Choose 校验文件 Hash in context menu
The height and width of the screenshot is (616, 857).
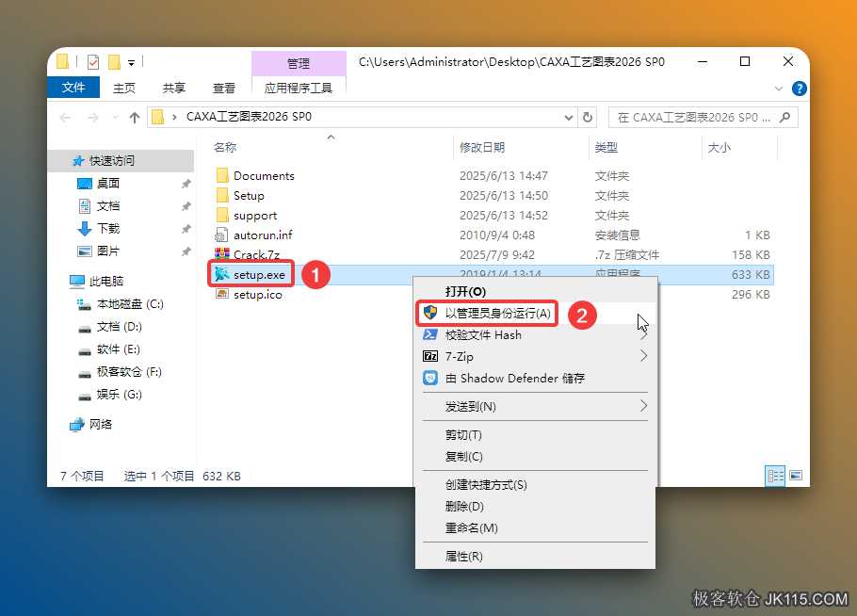pyautogui.click(x=536, y=334)
